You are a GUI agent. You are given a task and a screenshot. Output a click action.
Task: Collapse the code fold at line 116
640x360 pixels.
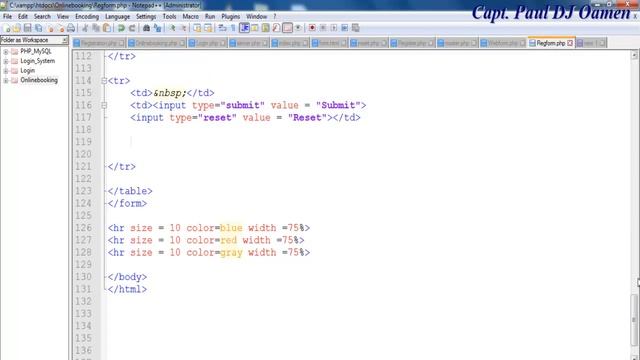tap(104, 105)
